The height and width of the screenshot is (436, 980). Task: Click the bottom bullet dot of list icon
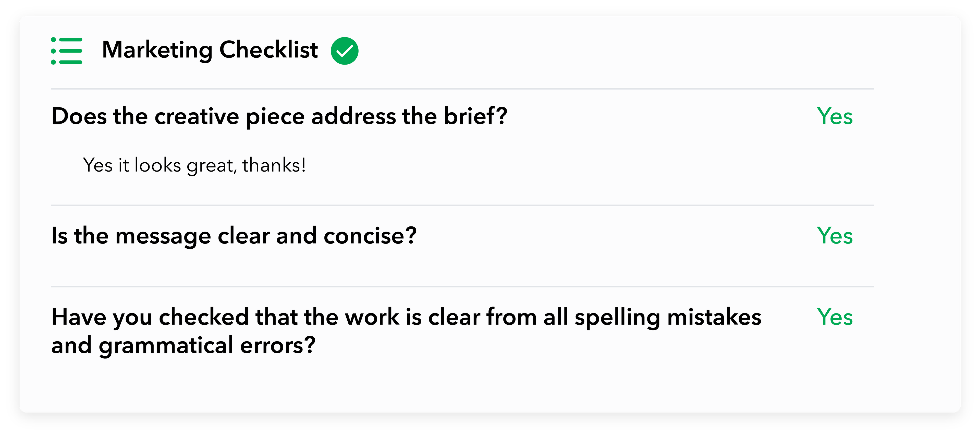[x=54, y=62]
